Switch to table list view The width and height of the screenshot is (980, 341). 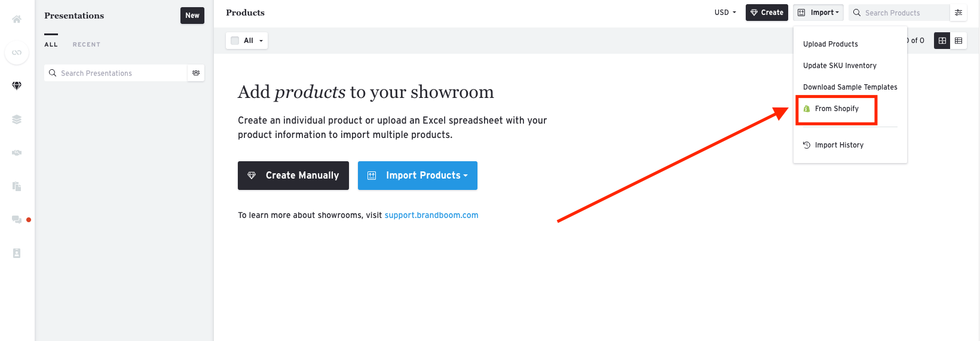click(958, 41)
